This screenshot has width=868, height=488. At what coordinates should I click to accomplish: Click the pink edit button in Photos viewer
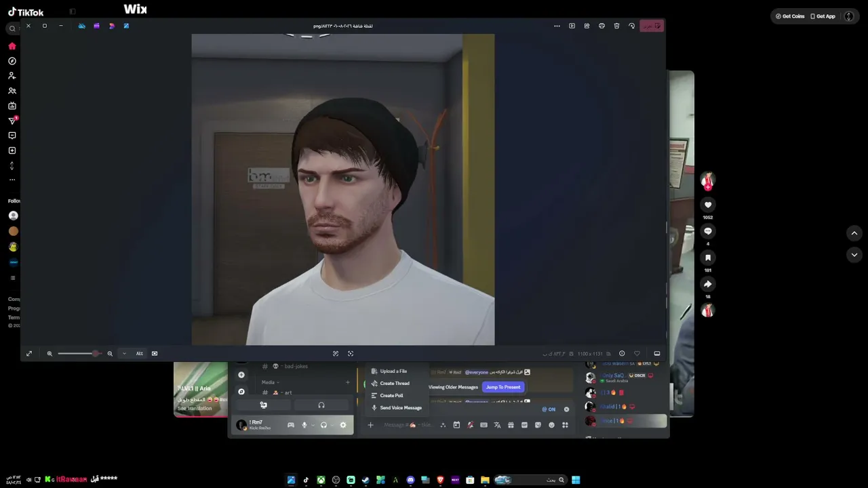tap(652, 26)
